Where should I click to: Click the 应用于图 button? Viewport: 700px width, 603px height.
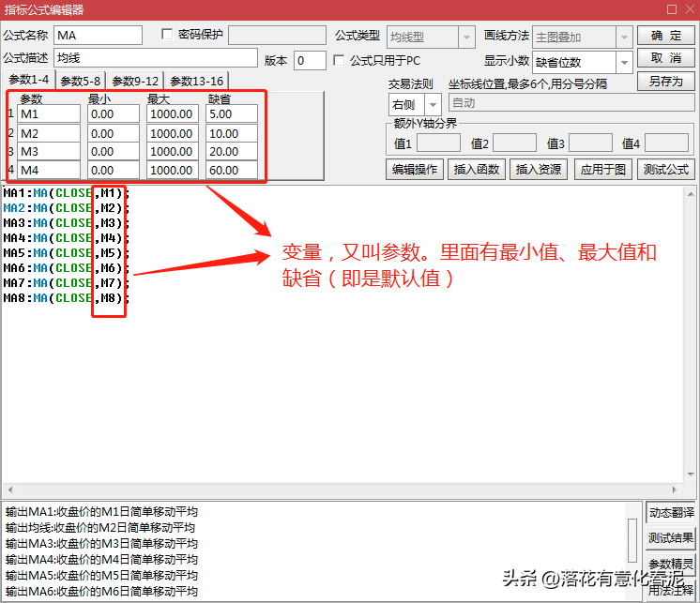603,170
